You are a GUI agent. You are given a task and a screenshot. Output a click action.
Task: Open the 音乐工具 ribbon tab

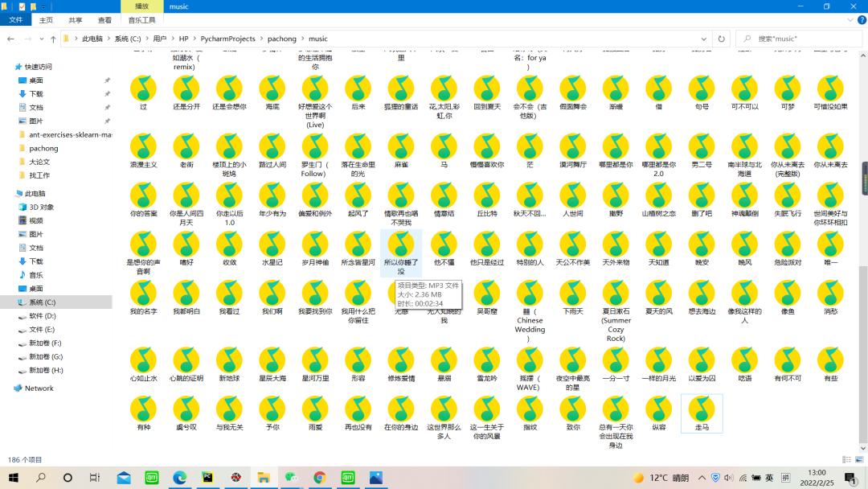pyautogui.click(x=141, y=20)
